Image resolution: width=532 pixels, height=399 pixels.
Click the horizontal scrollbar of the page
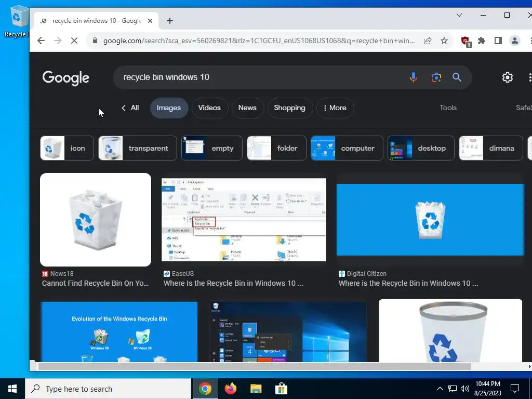coord(255,366)
